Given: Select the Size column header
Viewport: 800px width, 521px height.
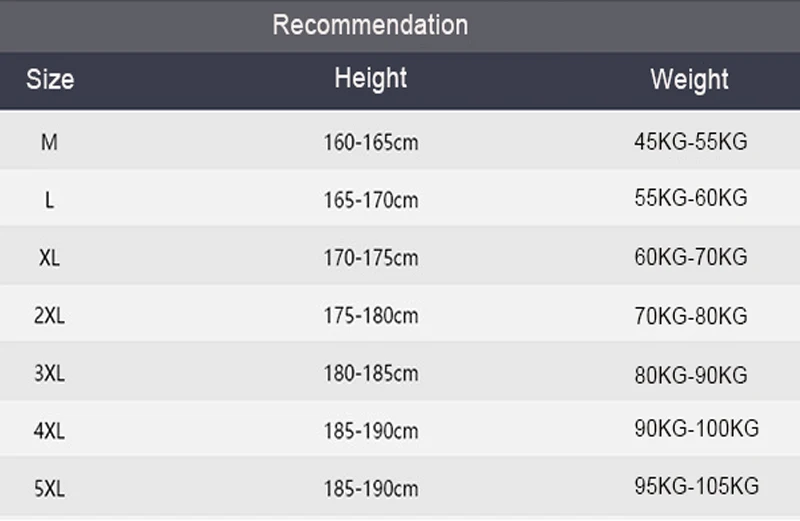Looking at the screenshot, I should pyautogui.click(x=50, y=79).
